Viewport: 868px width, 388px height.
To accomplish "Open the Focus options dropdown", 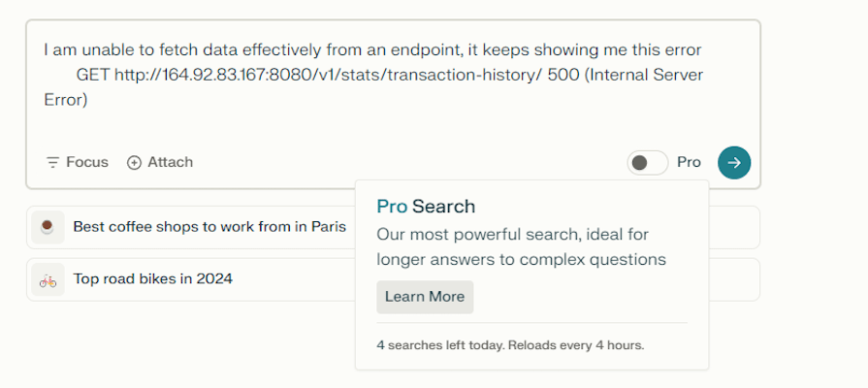I will click(77, 162).
